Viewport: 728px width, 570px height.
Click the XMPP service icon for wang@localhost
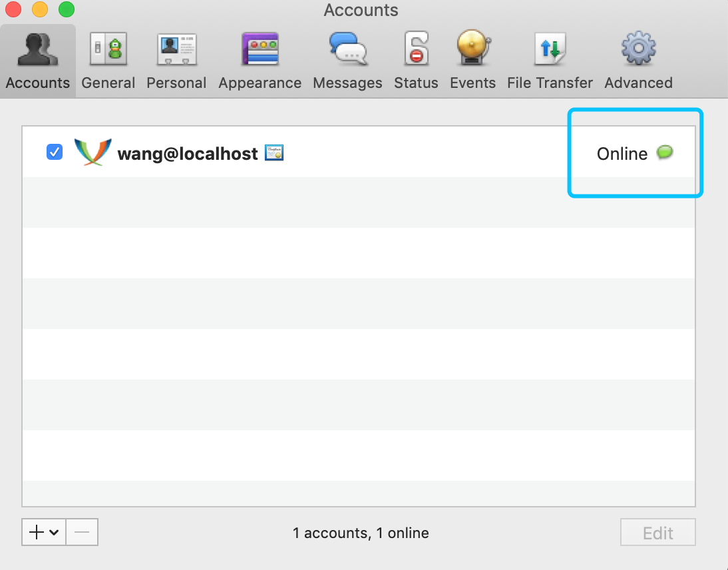[x=93, y=152]
